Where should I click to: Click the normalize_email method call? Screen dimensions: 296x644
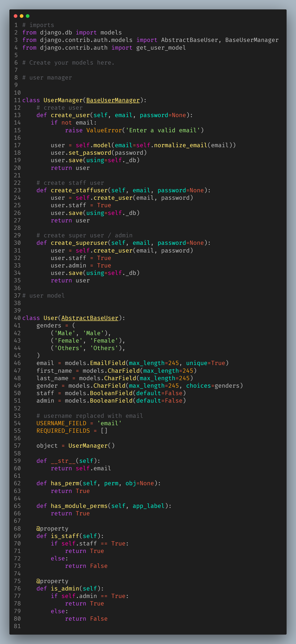(x=180, y=145)
